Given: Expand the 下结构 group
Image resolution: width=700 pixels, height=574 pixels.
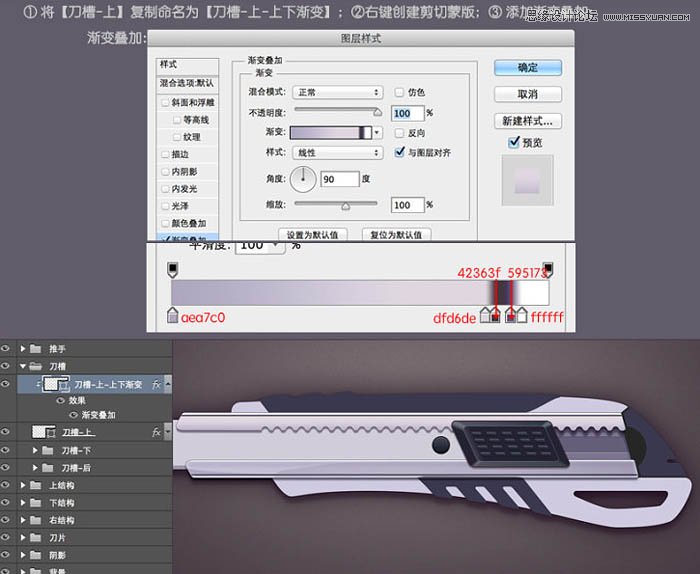Looking at the screenshot, I should (22, 503).
